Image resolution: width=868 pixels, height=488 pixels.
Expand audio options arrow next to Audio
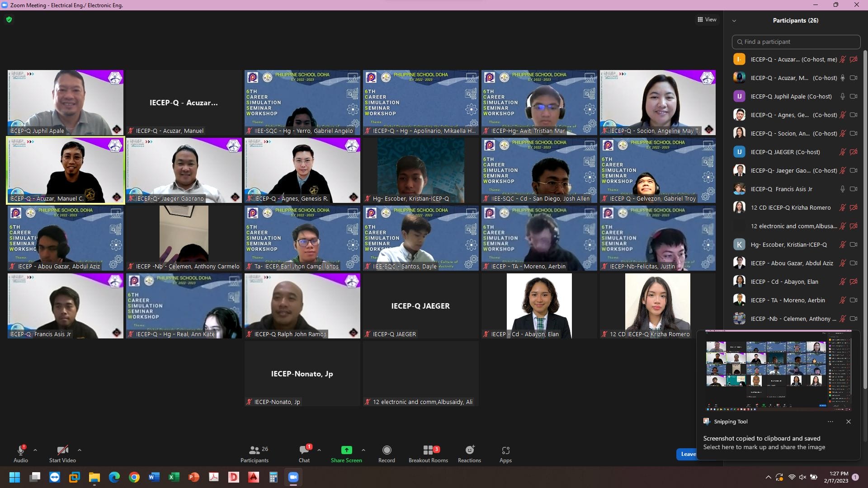[35, 450]
